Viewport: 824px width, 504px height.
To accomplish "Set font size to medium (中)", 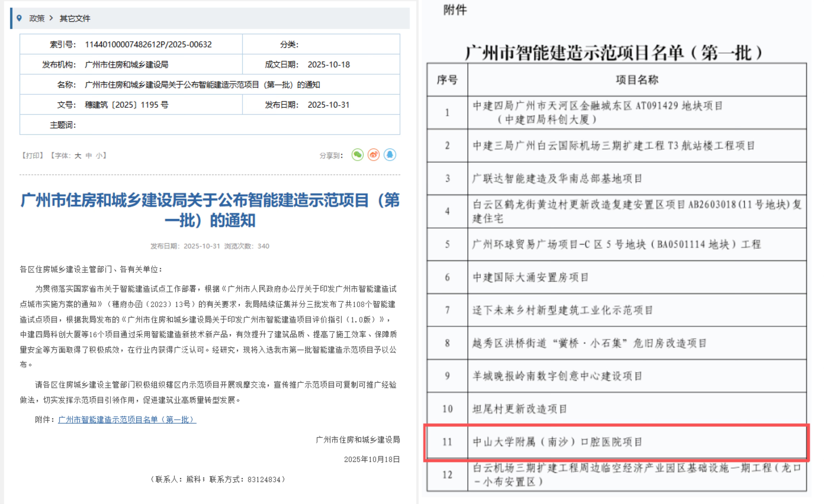I will pos(89,155).
